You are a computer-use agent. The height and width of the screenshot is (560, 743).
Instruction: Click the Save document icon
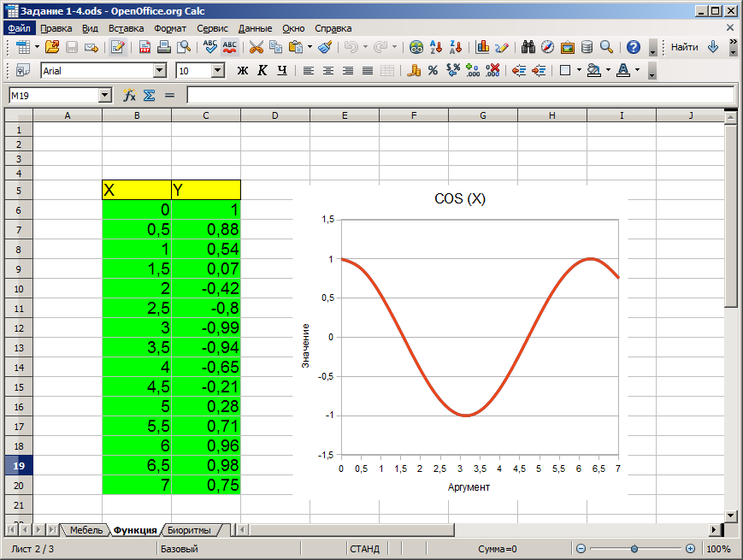[72, 47]
